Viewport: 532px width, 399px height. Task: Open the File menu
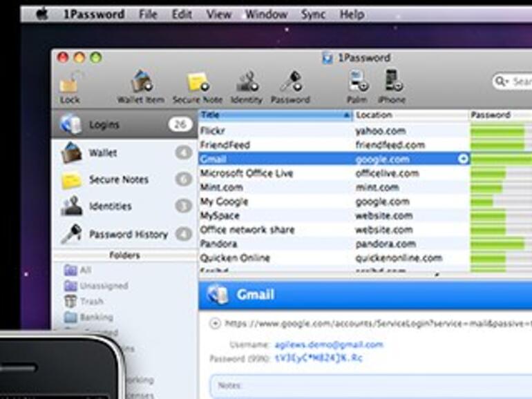point(148,14)
